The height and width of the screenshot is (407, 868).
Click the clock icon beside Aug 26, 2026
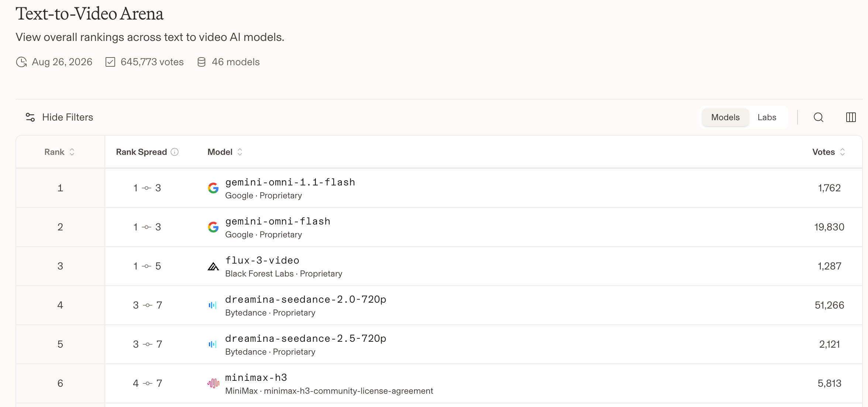pyautogui.click(x=21, y=62)
